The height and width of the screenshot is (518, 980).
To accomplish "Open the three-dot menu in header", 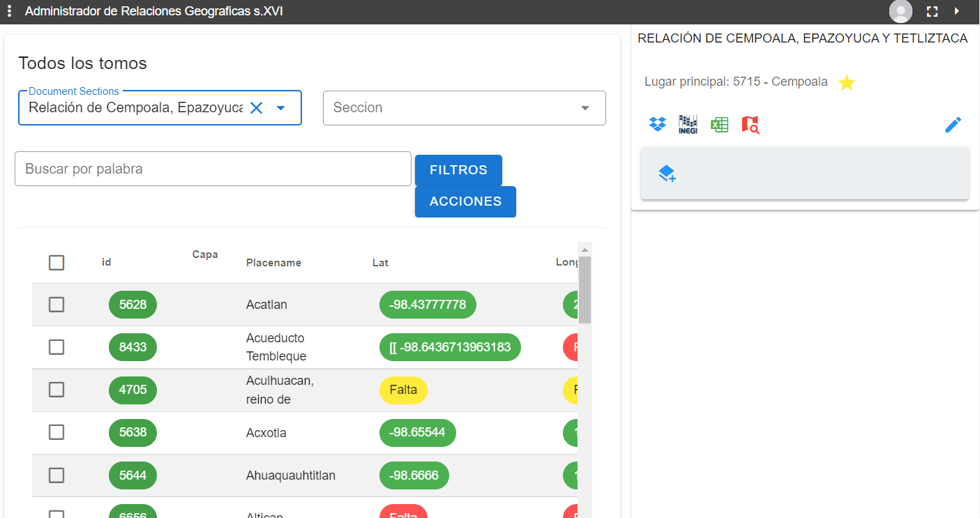I will tap(9, 11).
